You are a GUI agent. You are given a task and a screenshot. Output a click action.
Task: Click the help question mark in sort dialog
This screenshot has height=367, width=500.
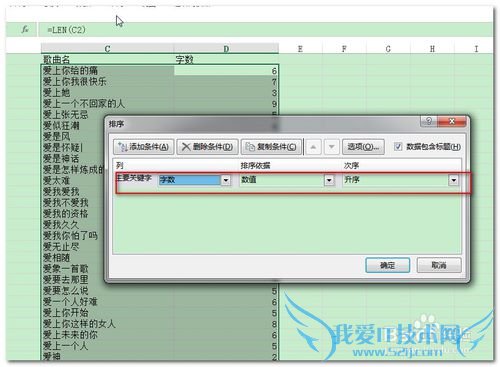click(429, 121)
